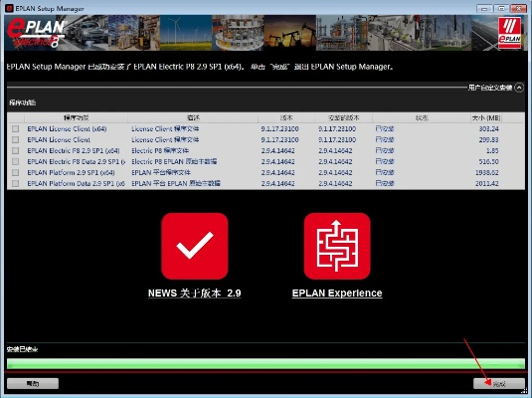Maximize the EPLAN Setup Manager window
This screenshot has height=398, width=532.
pyautogui.click(x=501, y=8)
